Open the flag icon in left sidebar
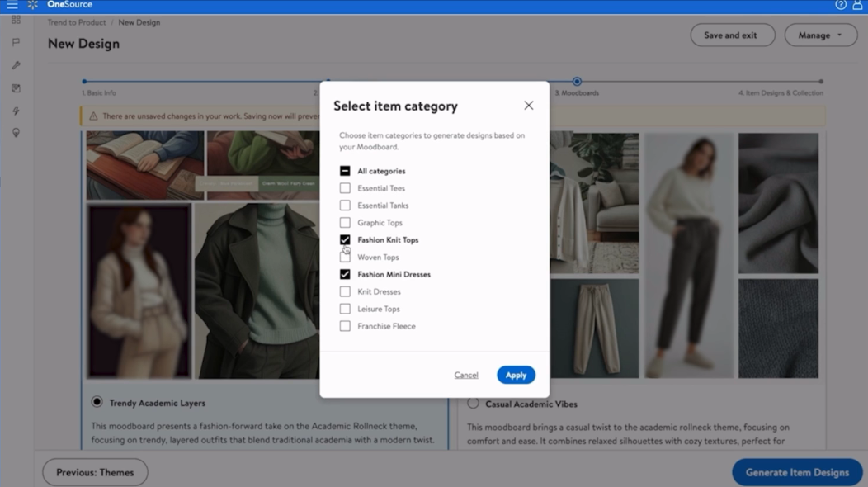 coord(16,42)
